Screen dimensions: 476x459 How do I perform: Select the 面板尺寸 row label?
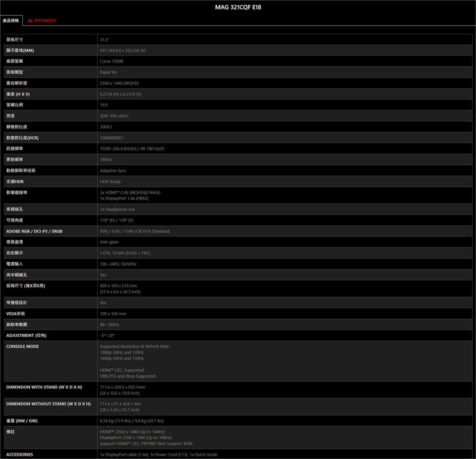pyautogui.click(x=15, y=39)
